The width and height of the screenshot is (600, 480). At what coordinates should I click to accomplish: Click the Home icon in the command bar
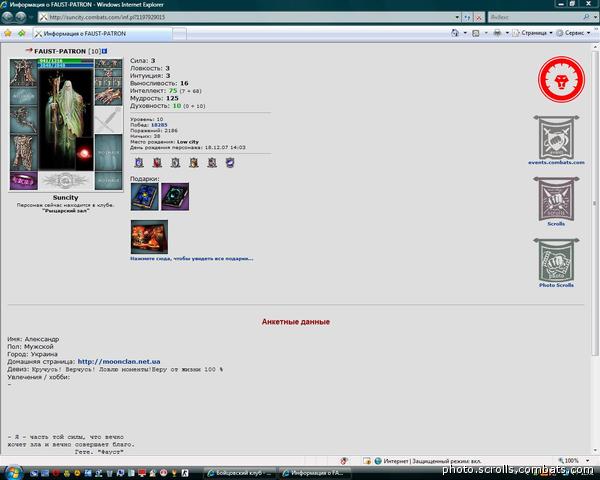pyautogui.click(x=455, y=33)
